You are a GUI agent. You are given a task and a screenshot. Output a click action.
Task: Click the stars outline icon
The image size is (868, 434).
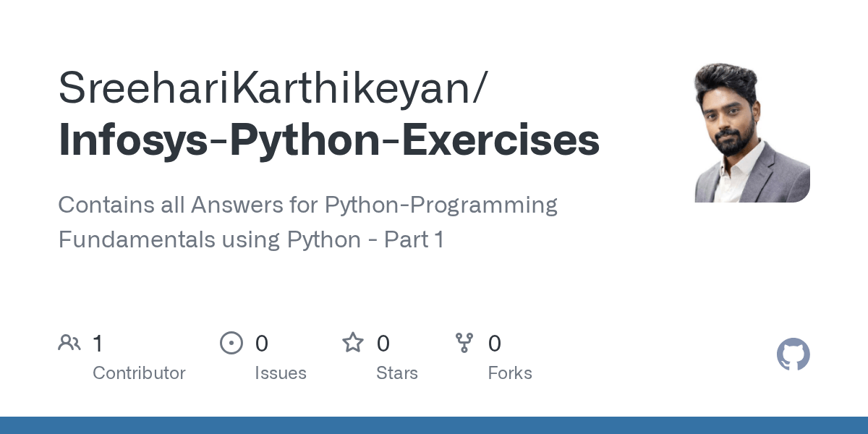353,342
